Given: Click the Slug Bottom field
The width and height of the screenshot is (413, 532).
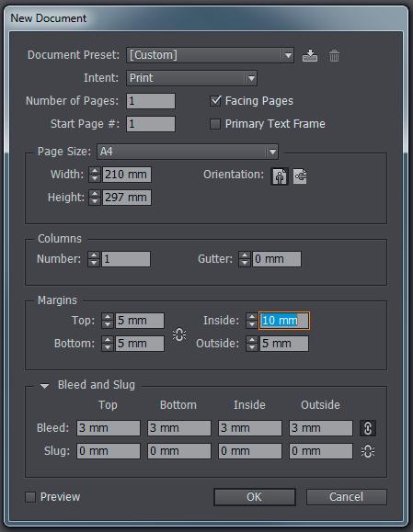Looking at the screenshot, I should (x=179, y=451).
